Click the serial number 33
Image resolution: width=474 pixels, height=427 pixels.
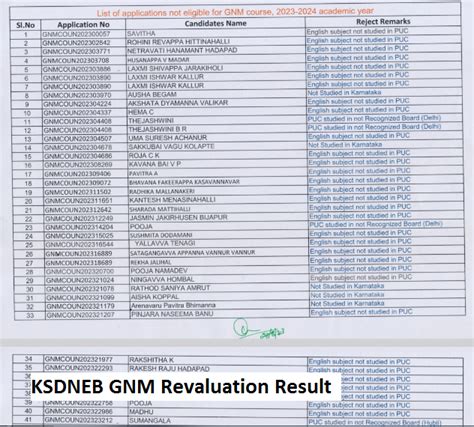pyautogui.click(x=30, y=315)
